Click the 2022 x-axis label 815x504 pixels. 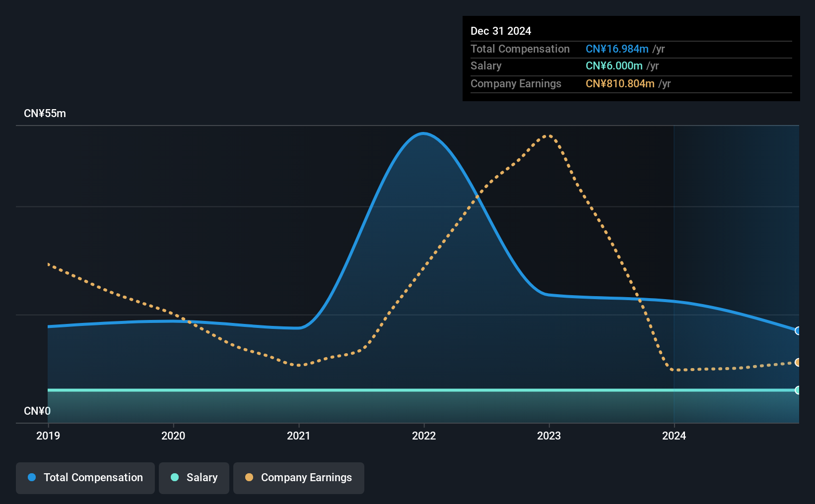click(x=424, y=436)
